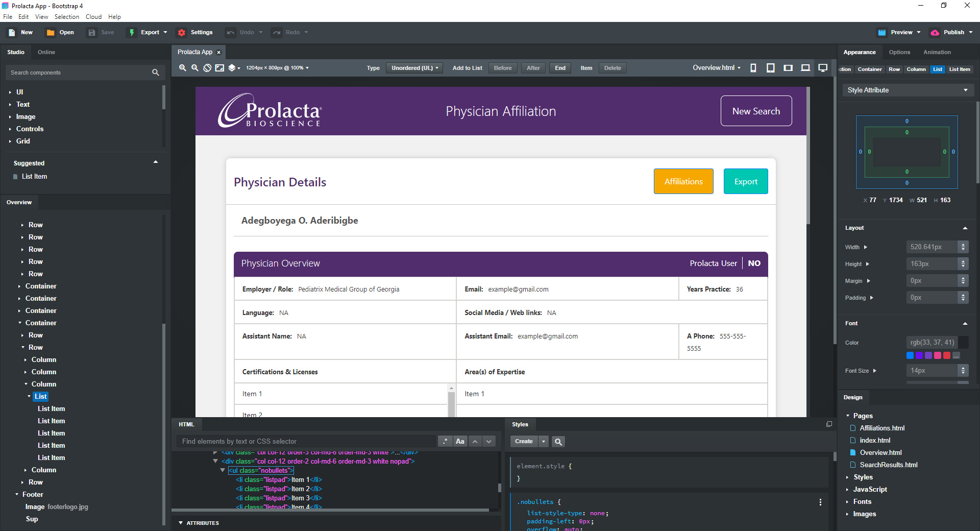Switch preview to laptop size
Screen dimensions: 980x531
(805, 68)
